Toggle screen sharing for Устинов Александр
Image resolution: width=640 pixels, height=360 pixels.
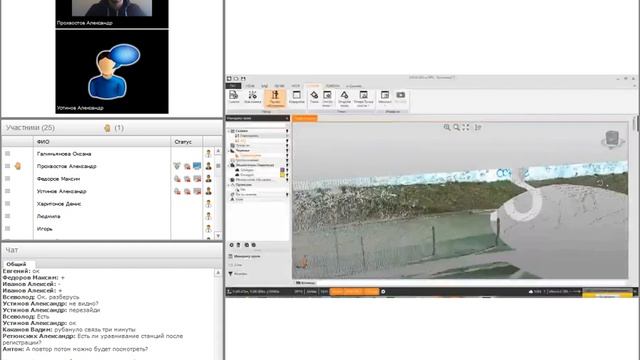pos(197,191)
